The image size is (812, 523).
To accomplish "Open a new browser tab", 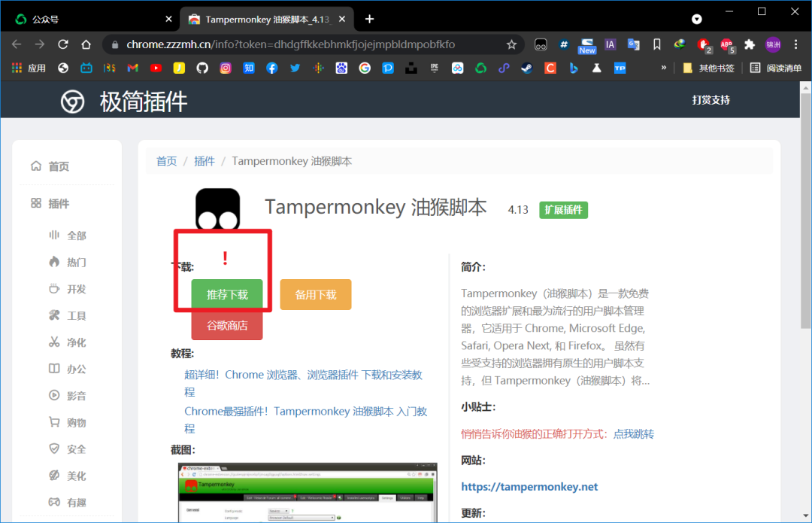I will pyautogui.click(x=369, y=19).
